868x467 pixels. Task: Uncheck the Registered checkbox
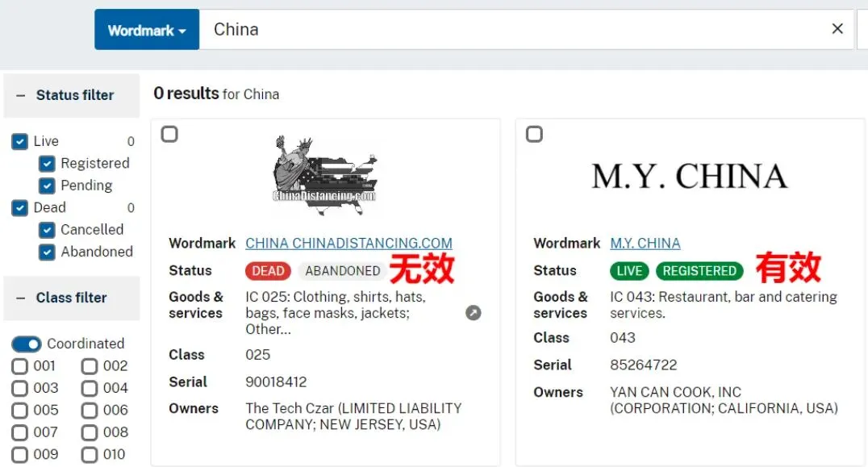coord(47,164)
